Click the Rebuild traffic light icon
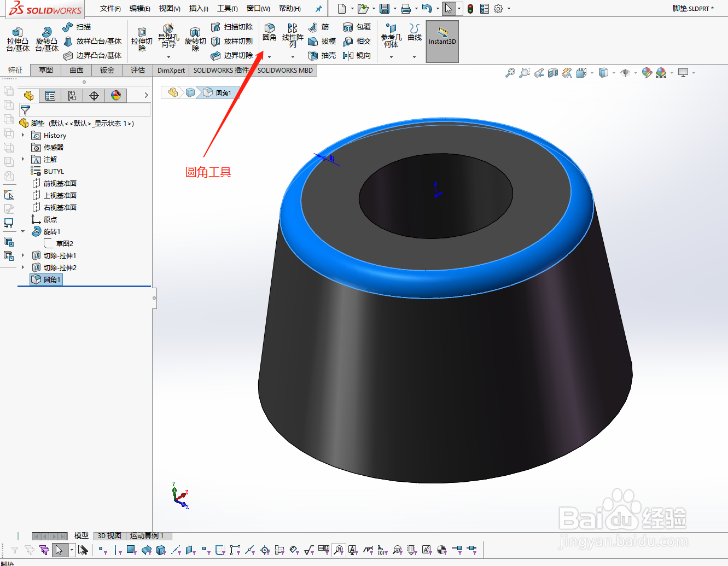 click(x=470, y=9)
